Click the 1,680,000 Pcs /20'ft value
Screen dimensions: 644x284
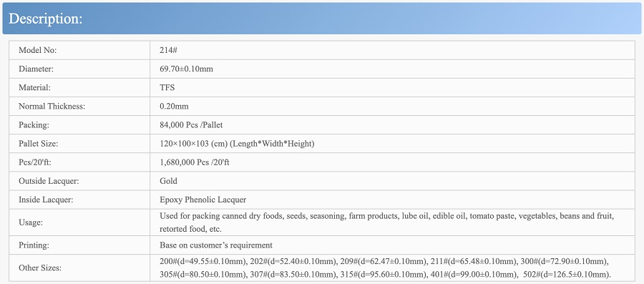click(x=195, y=162)
